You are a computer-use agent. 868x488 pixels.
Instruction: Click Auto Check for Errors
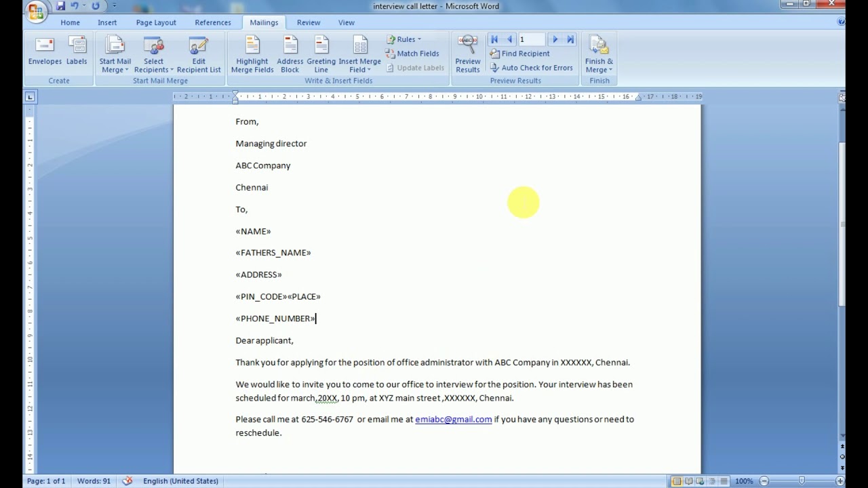tap(532, 68)
